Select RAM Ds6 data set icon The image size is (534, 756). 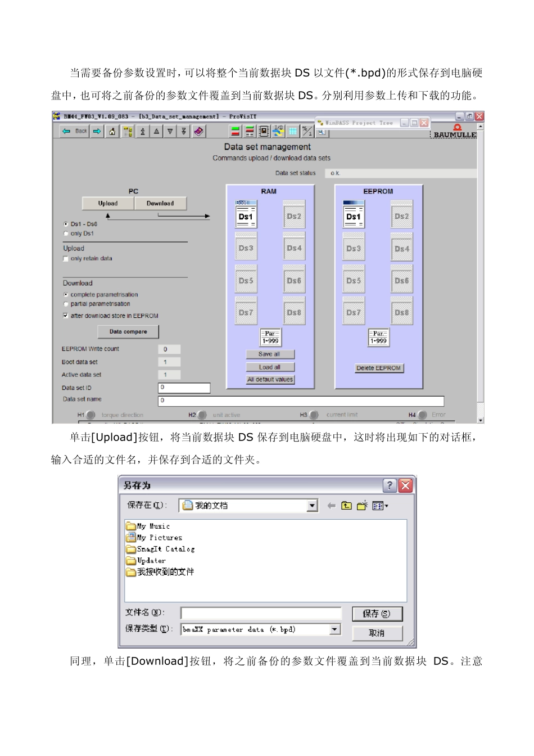coord(294,279)
